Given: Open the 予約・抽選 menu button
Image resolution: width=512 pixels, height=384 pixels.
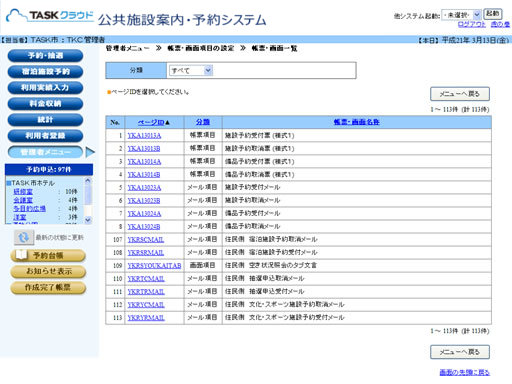Looking at the screenshot, I should tap(45, 56).
